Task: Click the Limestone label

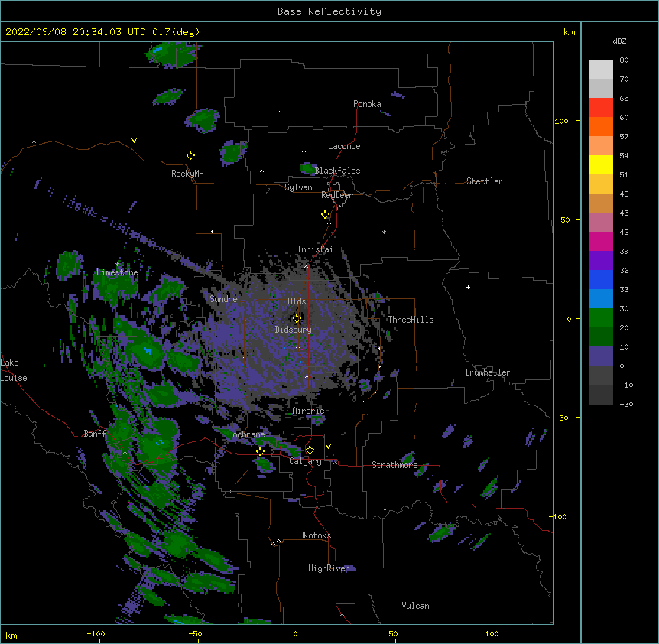Action: 117,272
